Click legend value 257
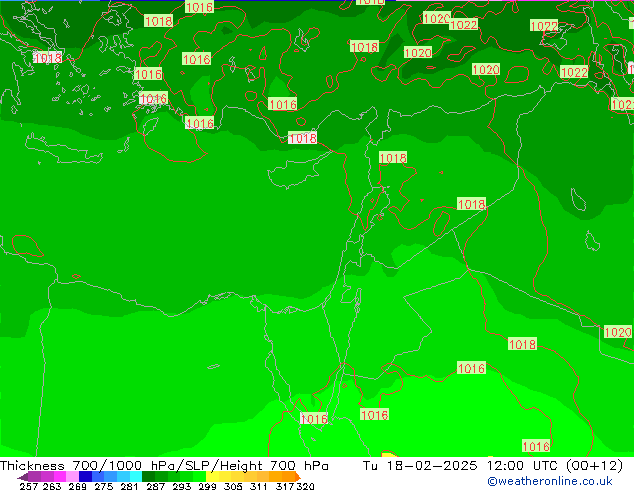634x490 pixels. click(x=28, y=486)
